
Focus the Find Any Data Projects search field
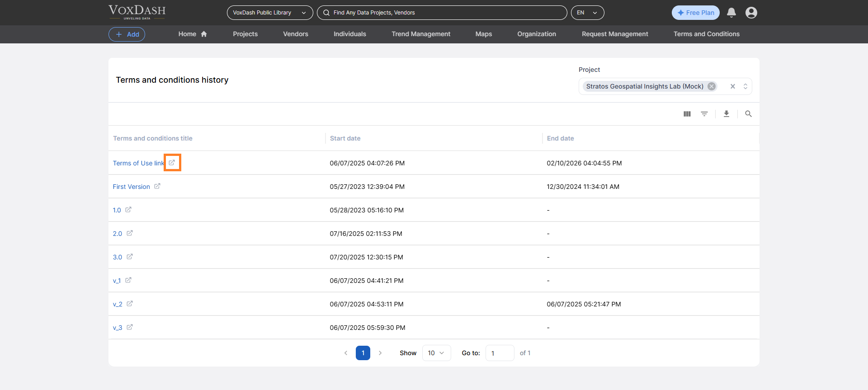click(442, 13)
